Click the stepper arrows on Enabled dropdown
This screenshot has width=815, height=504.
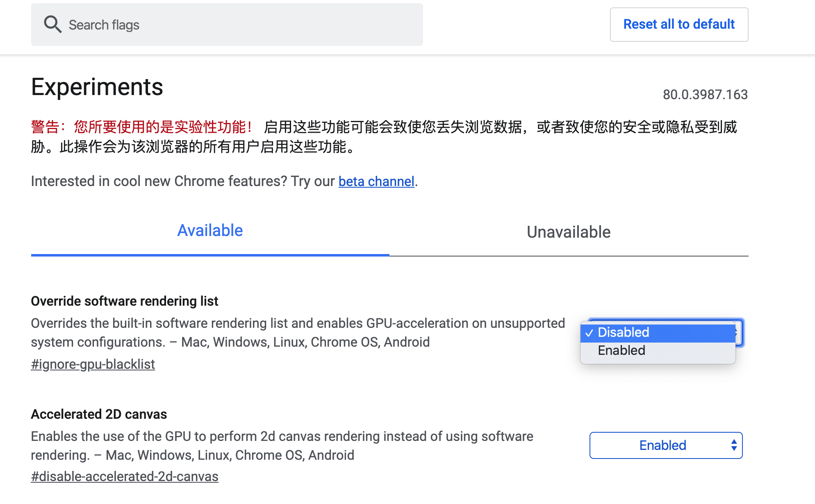point(733,445)
